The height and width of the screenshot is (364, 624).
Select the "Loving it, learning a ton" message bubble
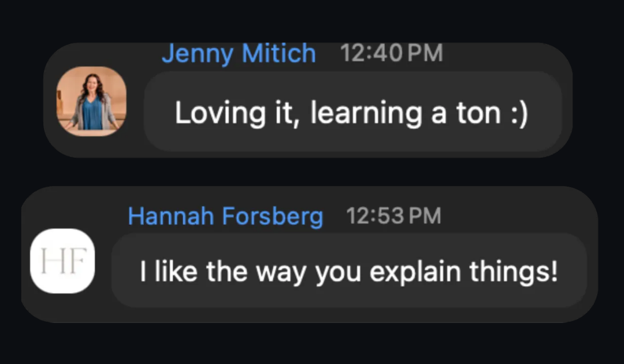tap(353, 112)
